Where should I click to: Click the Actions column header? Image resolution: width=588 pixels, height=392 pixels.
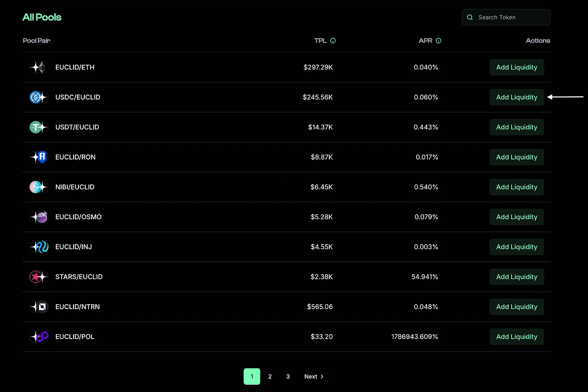pos(538,41)
